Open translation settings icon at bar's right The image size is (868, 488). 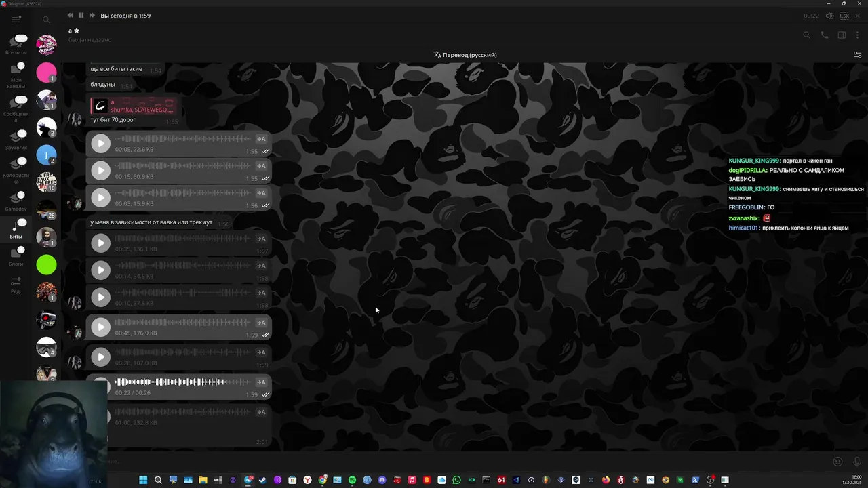(857, 55)
